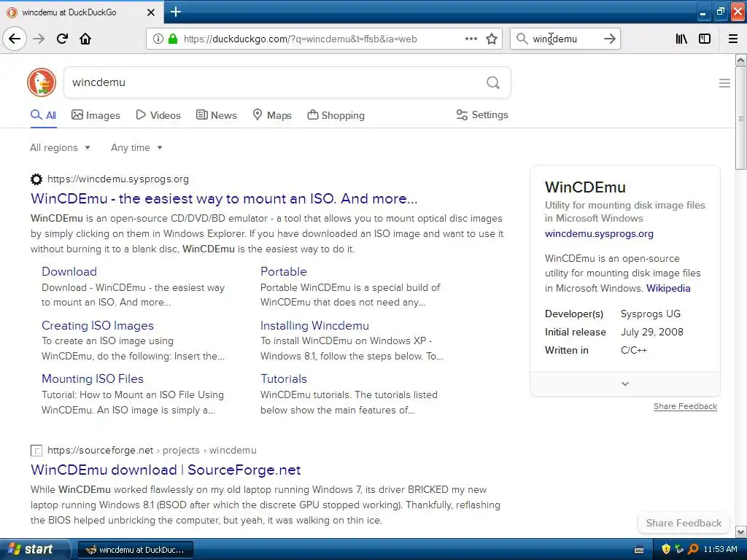
Task: Click wincdemu.sysprogs.org link in info box
Action: click(599, 234)
